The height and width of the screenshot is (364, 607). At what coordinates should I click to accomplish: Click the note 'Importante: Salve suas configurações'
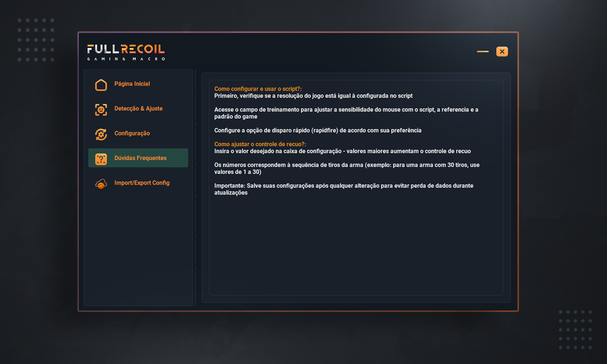343,189
